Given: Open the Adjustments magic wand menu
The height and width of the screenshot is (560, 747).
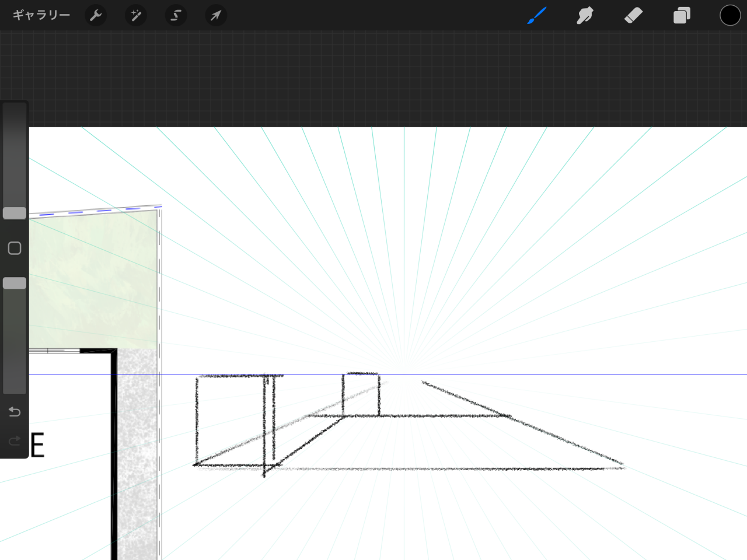Looking at the screenshot, I should [x=136, y=16].
